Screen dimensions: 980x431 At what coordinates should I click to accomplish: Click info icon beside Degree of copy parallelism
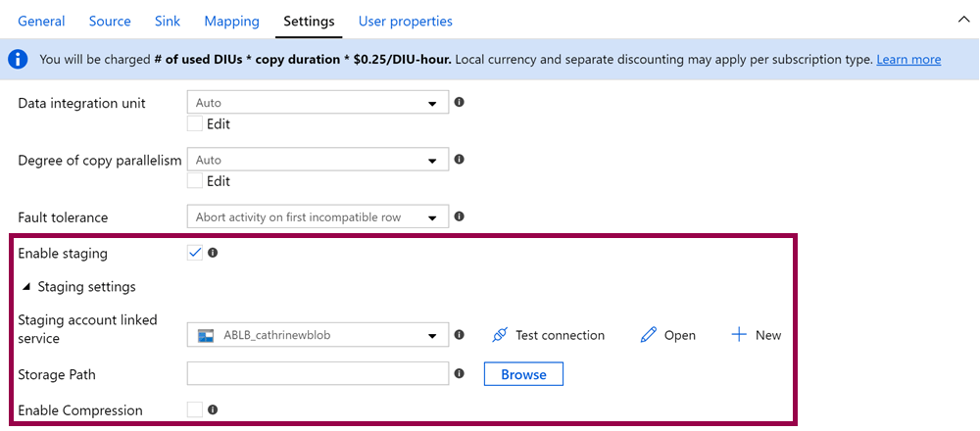[x=459, y=160]
